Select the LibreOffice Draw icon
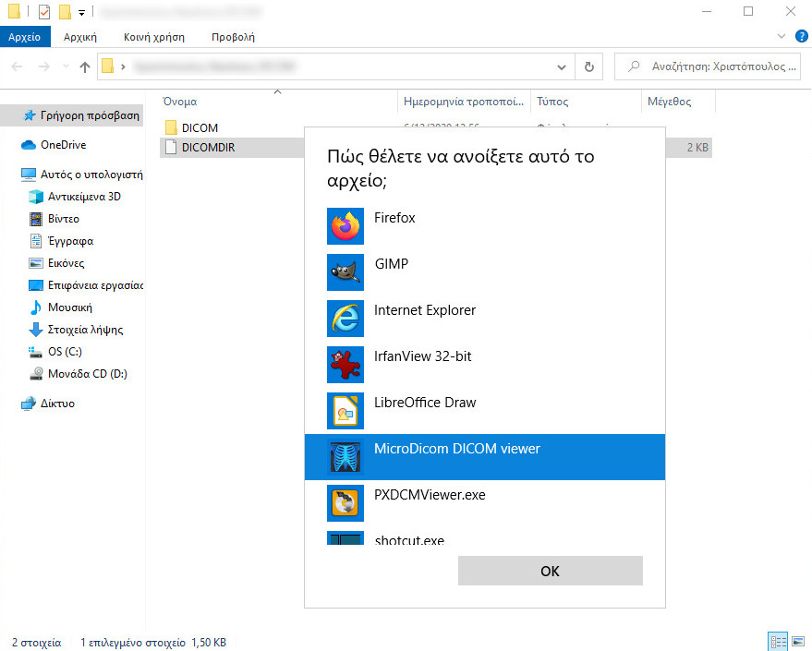The width and height of the screenshot is (812, 651). pos(345,411)
